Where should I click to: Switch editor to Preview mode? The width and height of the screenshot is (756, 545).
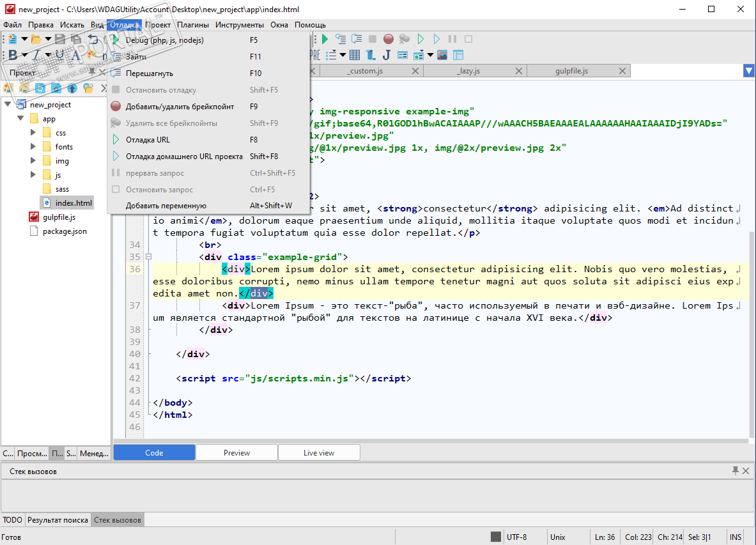tap(236, 453)
